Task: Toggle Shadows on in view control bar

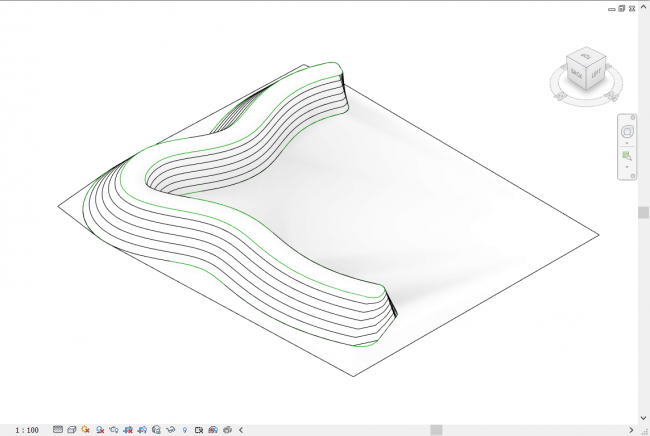Action: pos(101,429)
